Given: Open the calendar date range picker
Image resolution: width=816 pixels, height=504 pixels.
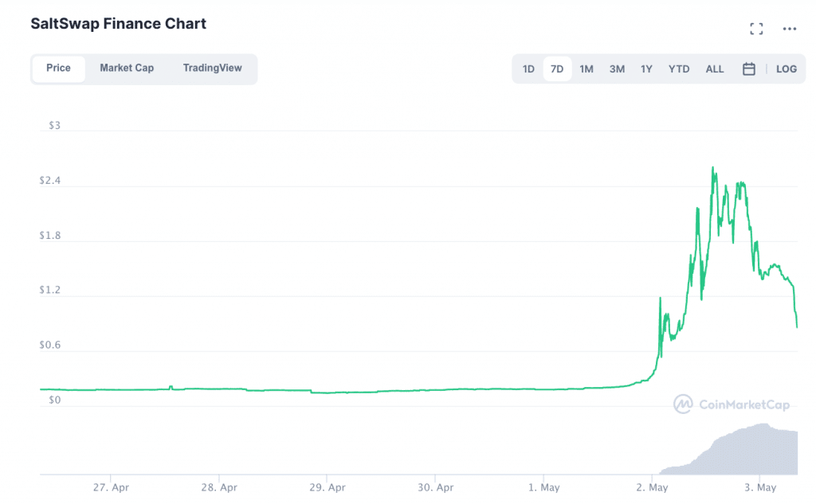Looking at the screenshot, I should point(748,69).
